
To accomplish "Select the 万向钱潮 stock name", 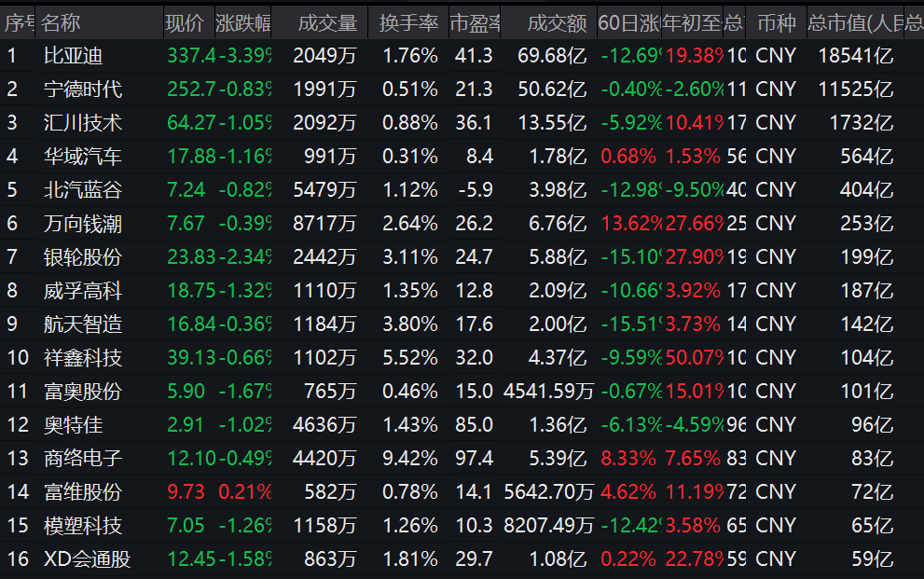I will pos(83,224).
